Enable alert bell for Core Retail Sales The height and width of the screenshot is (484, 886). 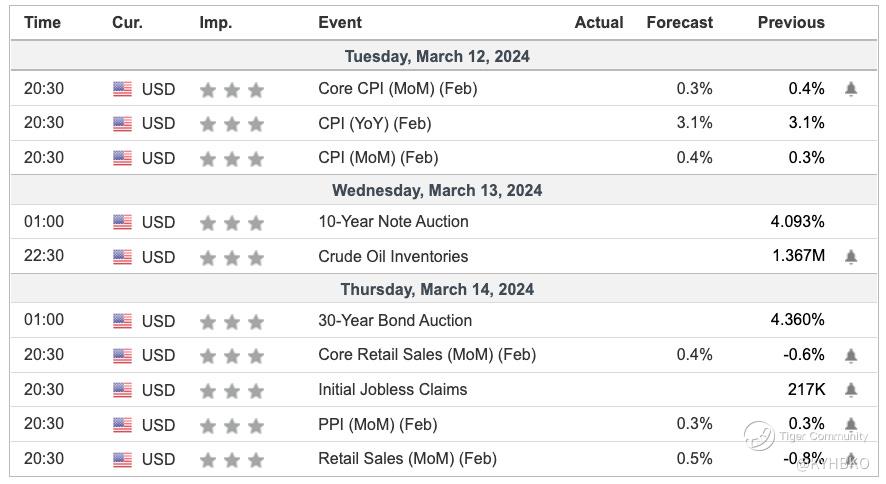click(x=851, y=355)
